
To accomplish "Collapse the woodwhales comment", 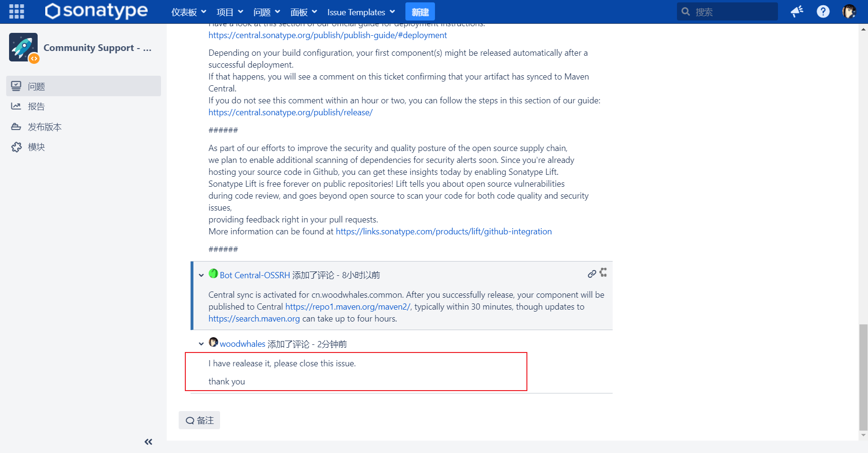I will [x=201, y=344].
